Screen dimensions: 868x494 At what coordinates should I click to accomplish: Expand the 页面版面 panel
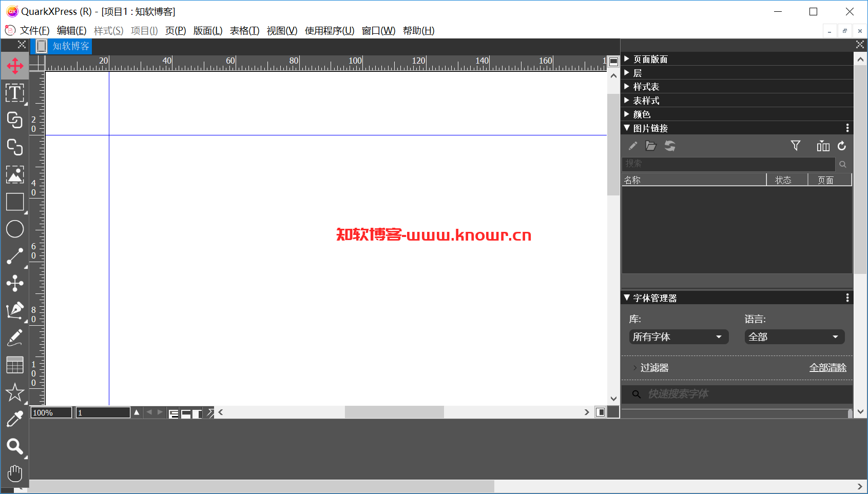point(627,59)
